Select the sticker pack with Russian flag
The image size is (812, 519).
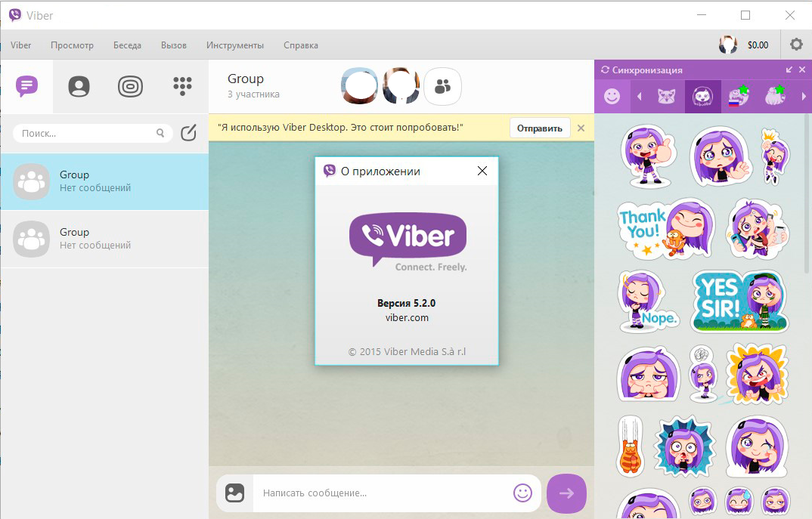point(739,96)
